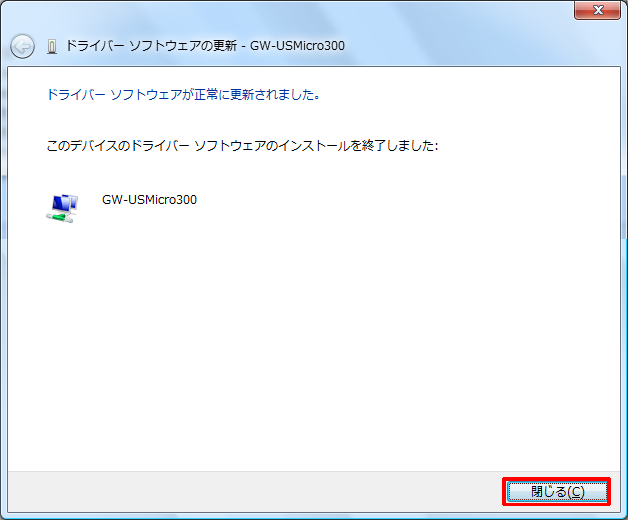Click the window's bottom-right resize corner
Screen dimensions: 629x521
624,516
